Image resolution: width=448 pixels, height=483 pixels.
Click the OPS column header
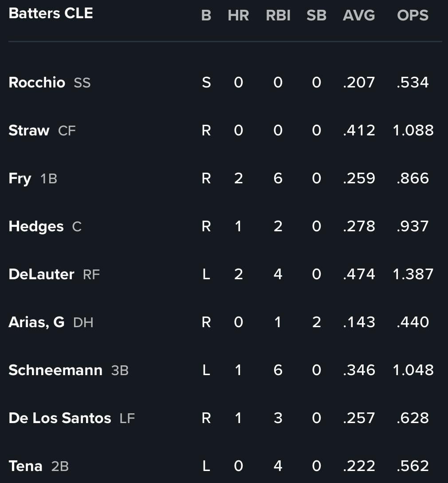(x=413, y=15)
